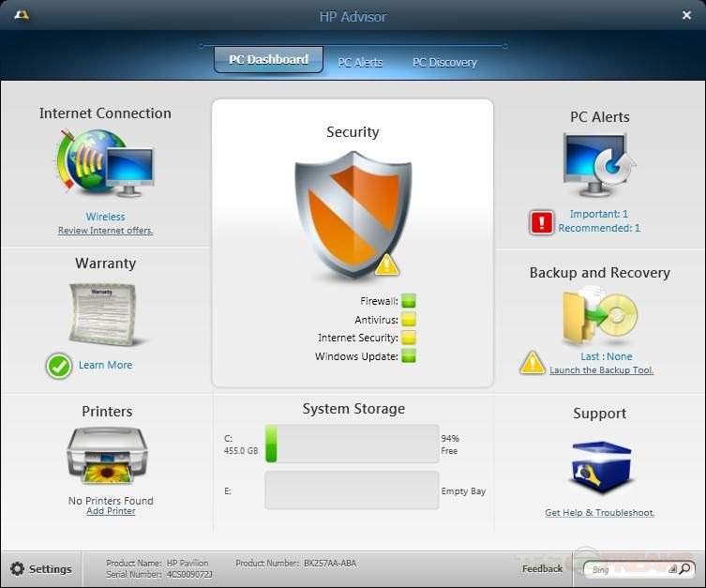Open Get Help & Troubleshoot link
Screen dimensions: 706x588
599,513
